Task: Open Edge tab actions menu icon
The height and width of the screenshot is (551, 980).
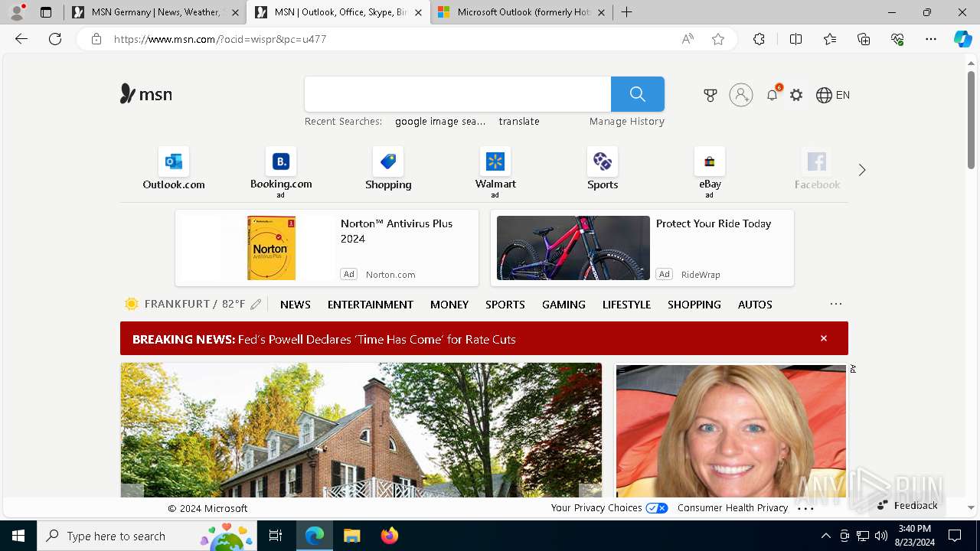Action: (46, 12)
